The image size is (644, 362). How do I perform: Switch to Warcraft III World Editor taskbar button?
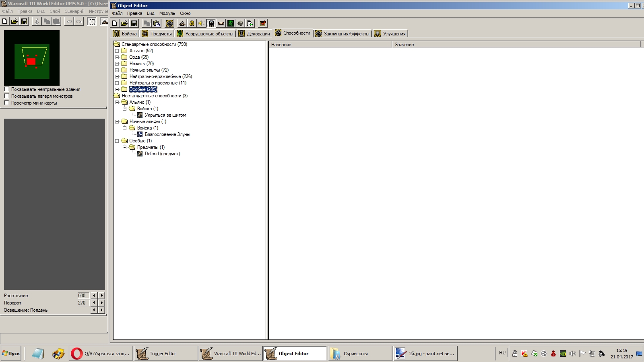pyautogui.click(x=231, y=354)
